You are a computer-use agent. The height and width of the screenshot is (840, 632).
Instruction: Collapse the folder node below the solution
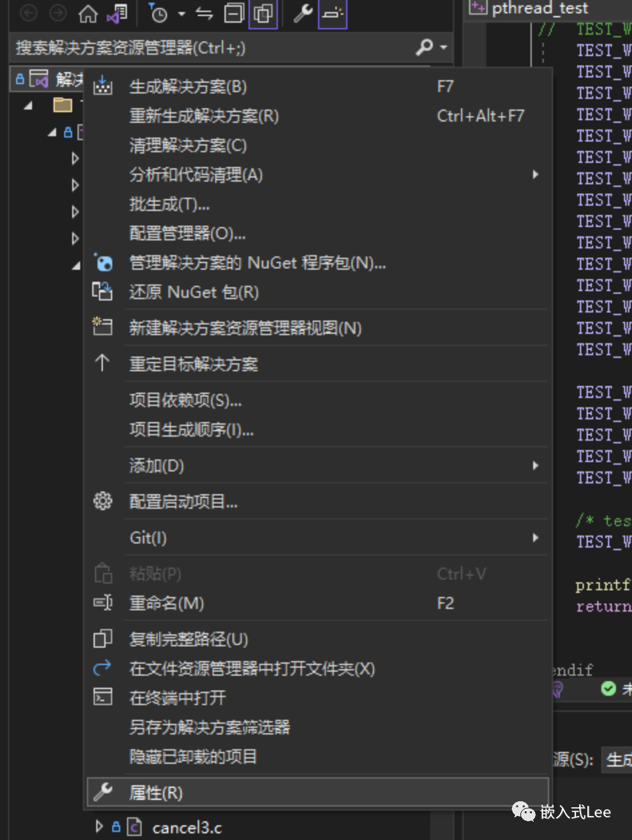[28, 105]
